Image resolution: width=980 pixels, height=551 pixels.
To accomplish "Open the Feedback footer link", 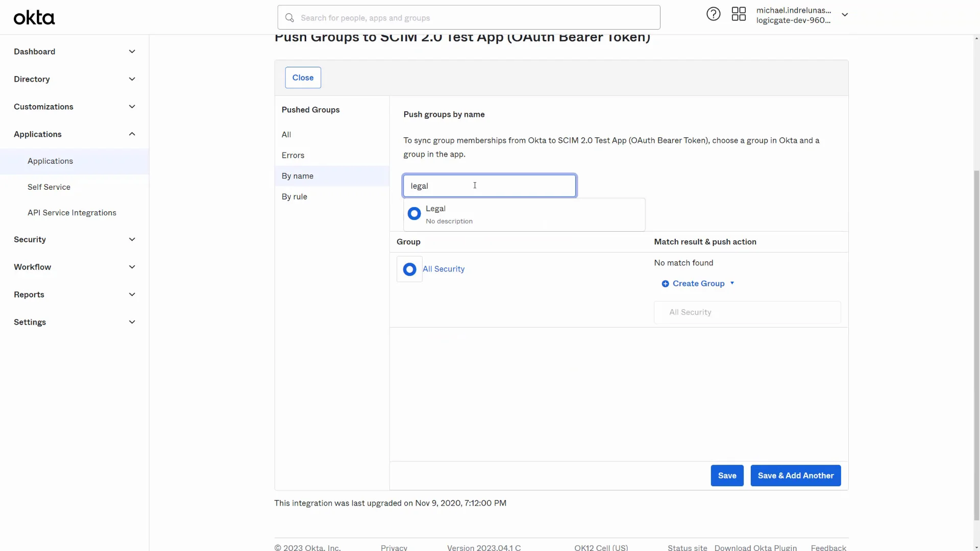I will click(828, 547).
